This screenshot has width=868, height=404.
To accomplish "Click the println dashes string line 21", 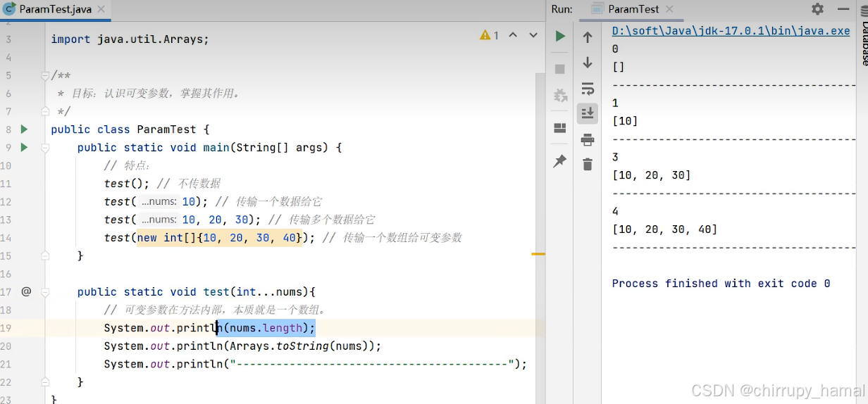I will (316, 364).
